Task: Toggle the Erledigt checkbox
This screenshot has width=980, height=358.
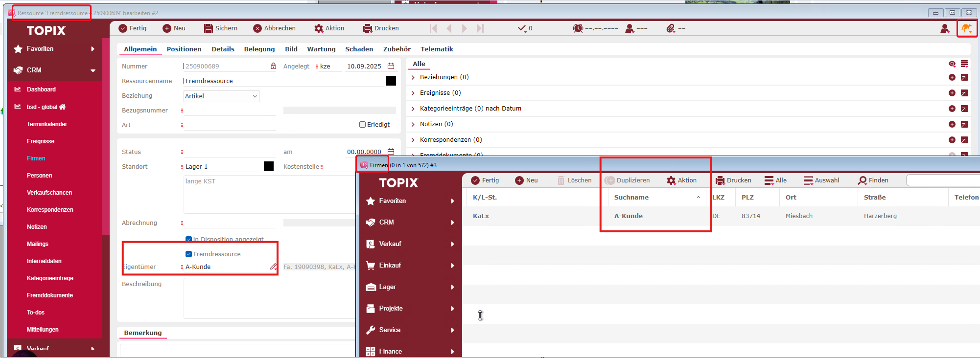Action: pos(363,125)
